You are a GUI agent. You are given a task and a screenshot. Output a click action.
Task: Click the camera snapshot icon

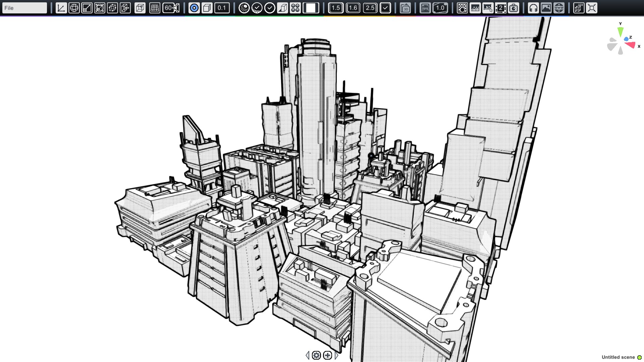514,8
